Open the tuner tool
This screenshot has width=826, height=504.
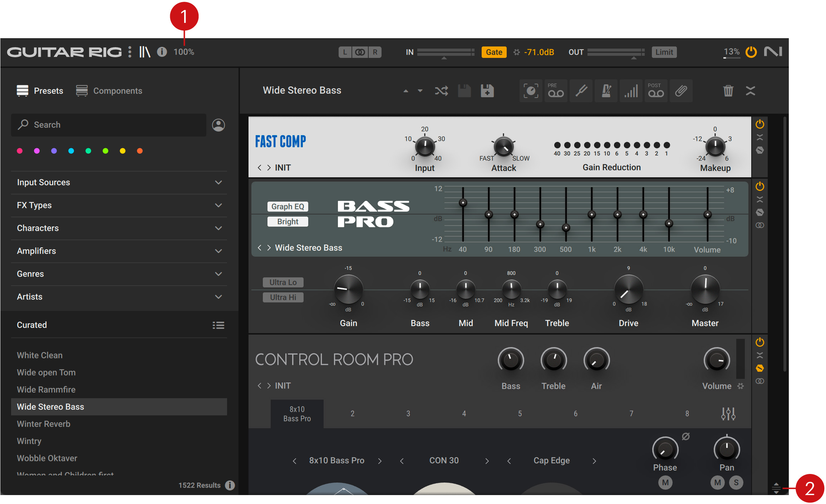tap(581, 91)
